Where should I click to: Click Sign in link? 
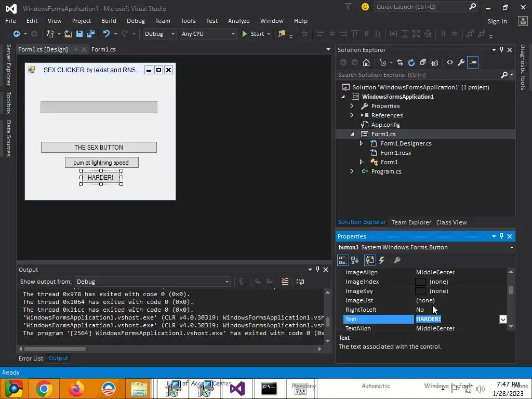pyautogui.click(x=497, y=21)
